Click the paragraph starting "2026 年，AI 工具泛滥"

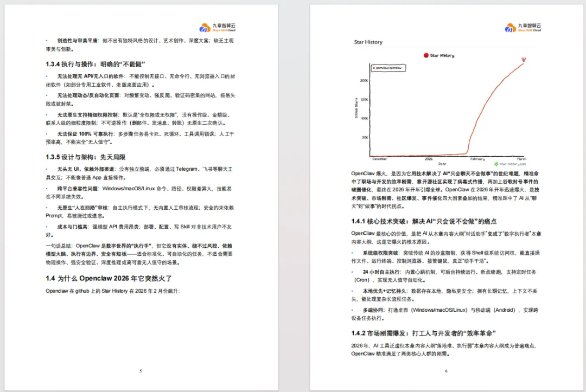445,350
